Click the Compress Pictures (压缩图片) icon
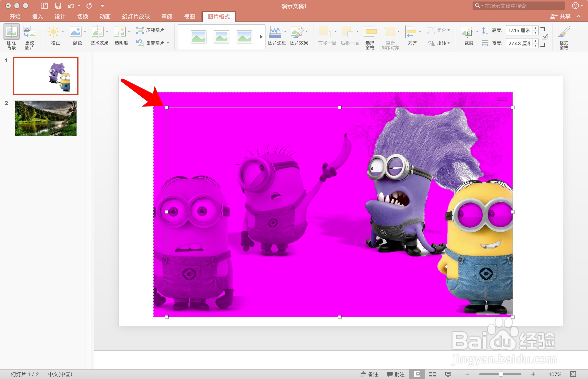Viewport: 588px width, 379px height. click(140, 30)
